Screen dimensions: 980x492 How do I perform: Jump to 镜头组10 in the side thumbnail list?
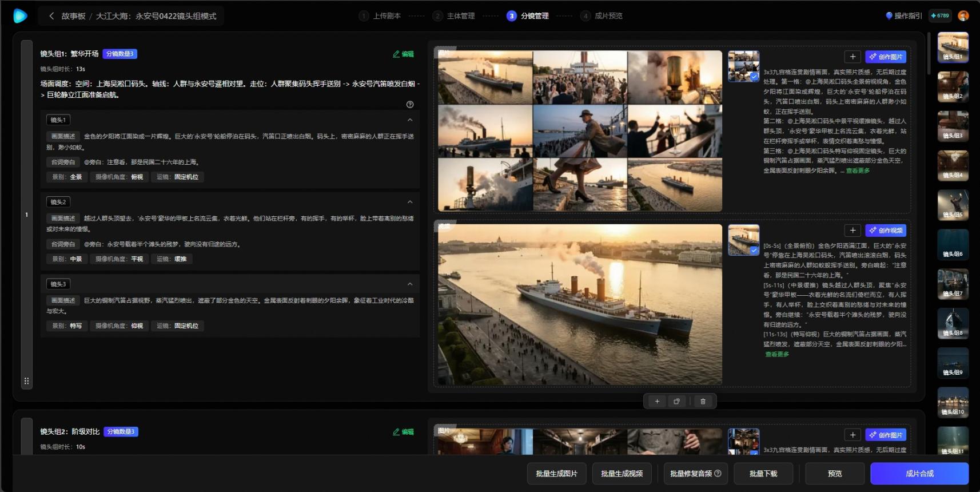[x=953, y=402]
